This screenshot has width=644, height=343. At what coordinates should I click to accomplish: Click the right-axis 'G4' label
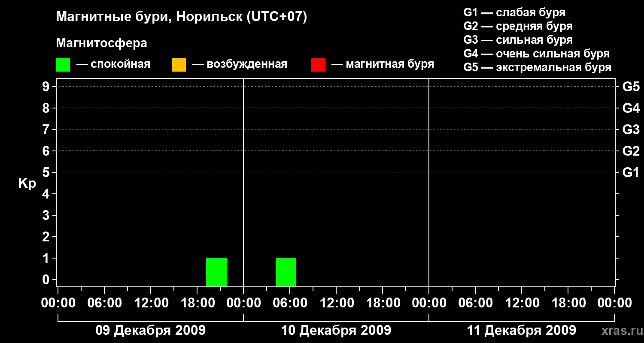pyautogui.click(x=631, y=108)
